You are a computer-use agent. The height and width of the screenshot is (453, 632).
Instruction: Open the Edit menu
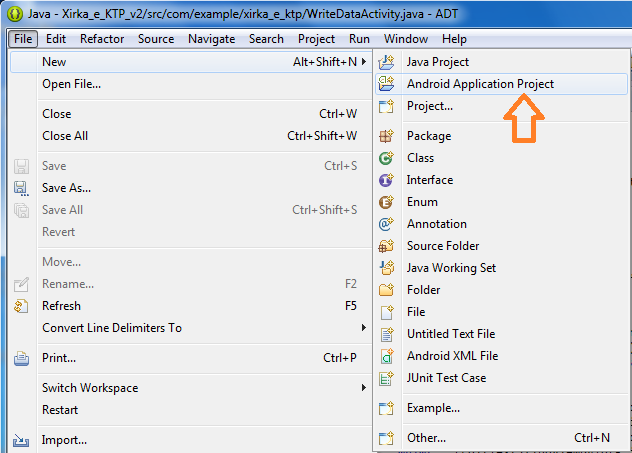[x=56, y=39]
